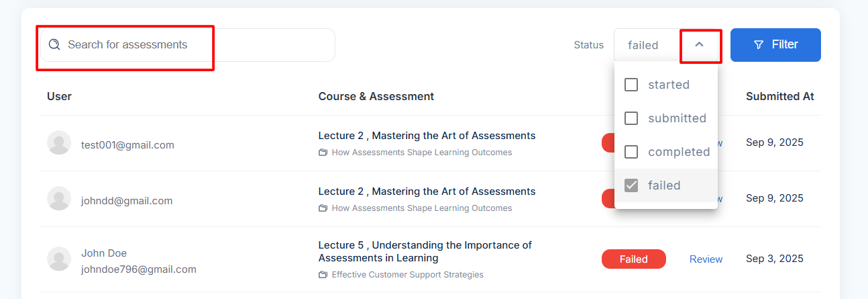The height and width of the screenshot is (299, 868).
Task: Click the search magnifier icon
Action: click(54, 45)
